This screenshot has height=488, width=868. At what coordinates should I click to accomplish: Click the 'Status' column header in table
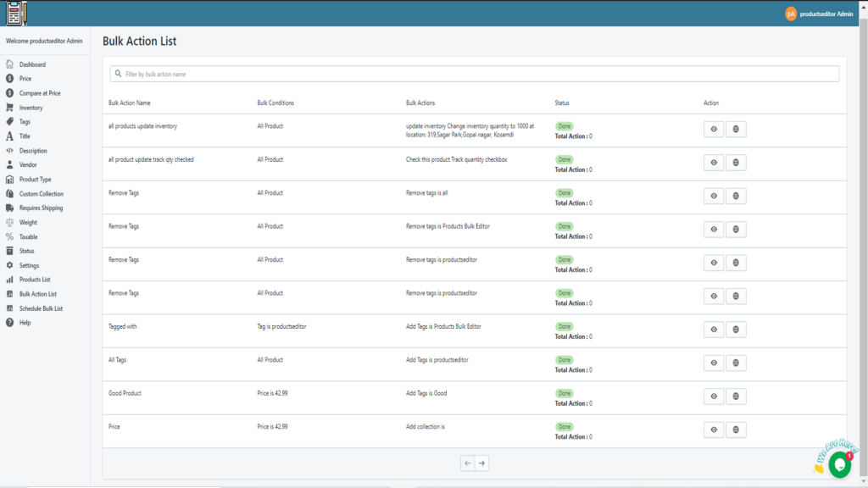tap(562, 103)
